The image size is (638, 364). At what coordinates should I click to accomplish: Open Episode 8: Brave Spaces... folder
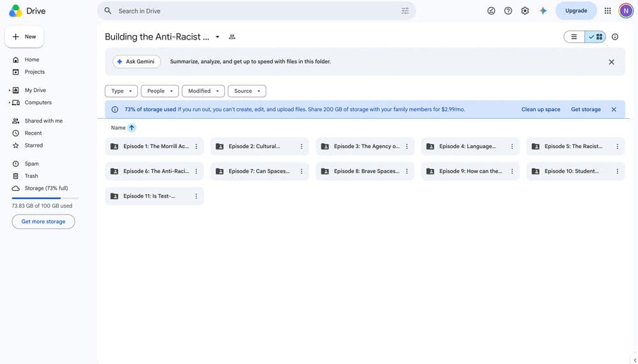coord(365,171)
